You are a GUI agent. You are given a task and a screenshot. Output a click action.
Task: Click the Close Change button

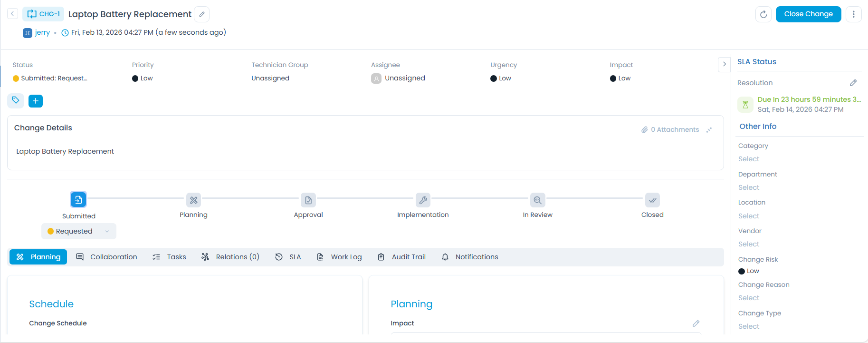pos(808,14)
